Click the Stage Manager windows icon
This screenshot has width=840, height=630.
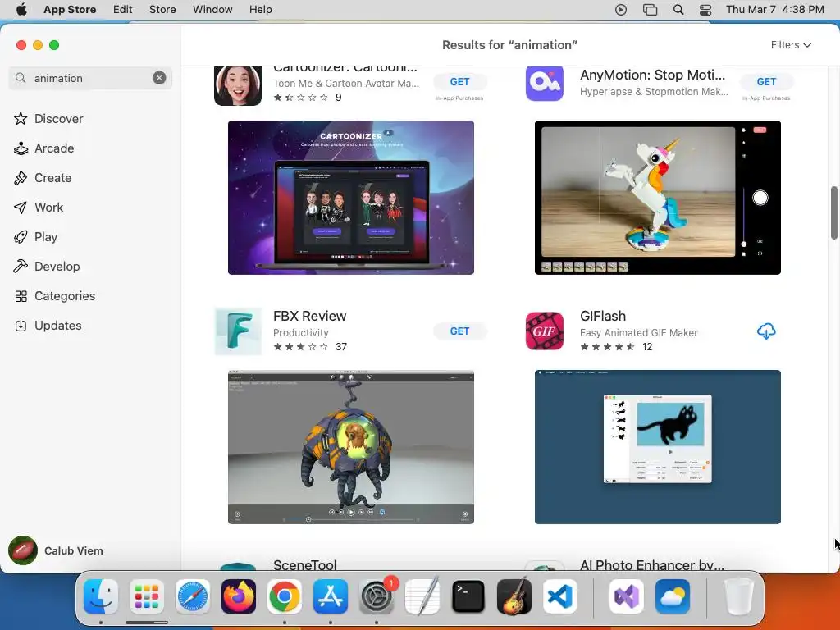(650, 10)
